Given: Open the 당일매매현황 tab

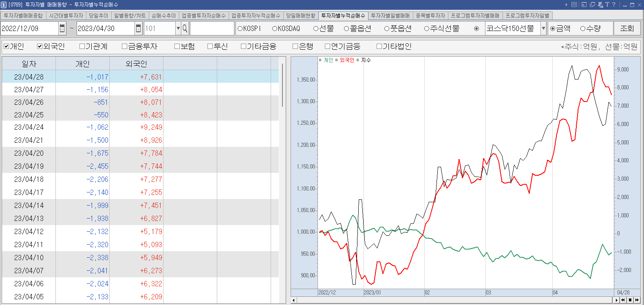Looking at the screenshot, I should 300,15.
